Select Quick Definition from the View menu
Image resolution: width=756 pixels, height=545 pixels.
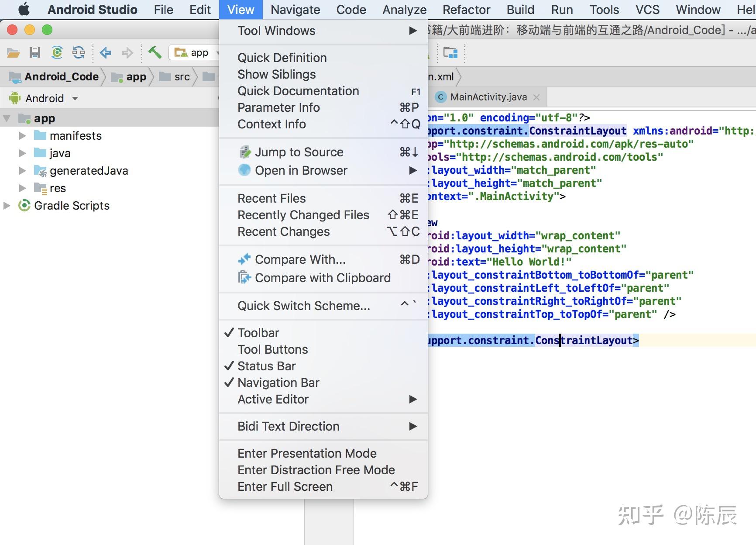pyautogui.click(x=323, y=58)
